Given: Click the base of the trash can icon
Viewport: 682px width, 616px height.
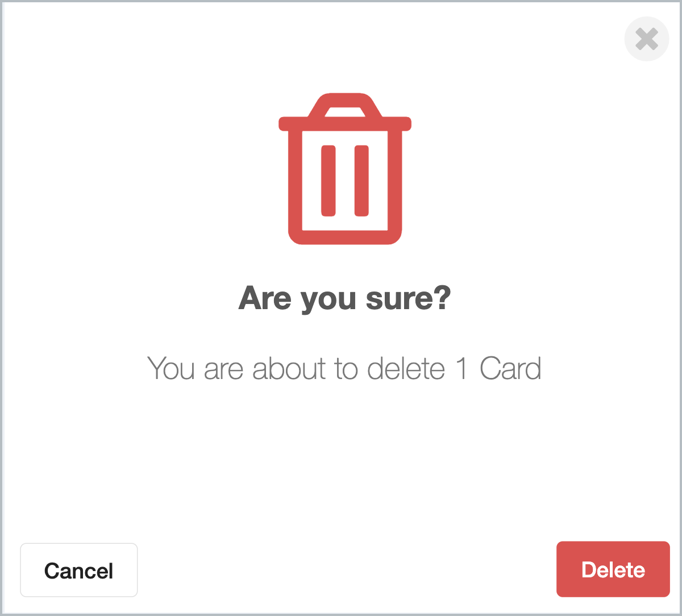Looking at the screenshot, I should tap(345, 238).
